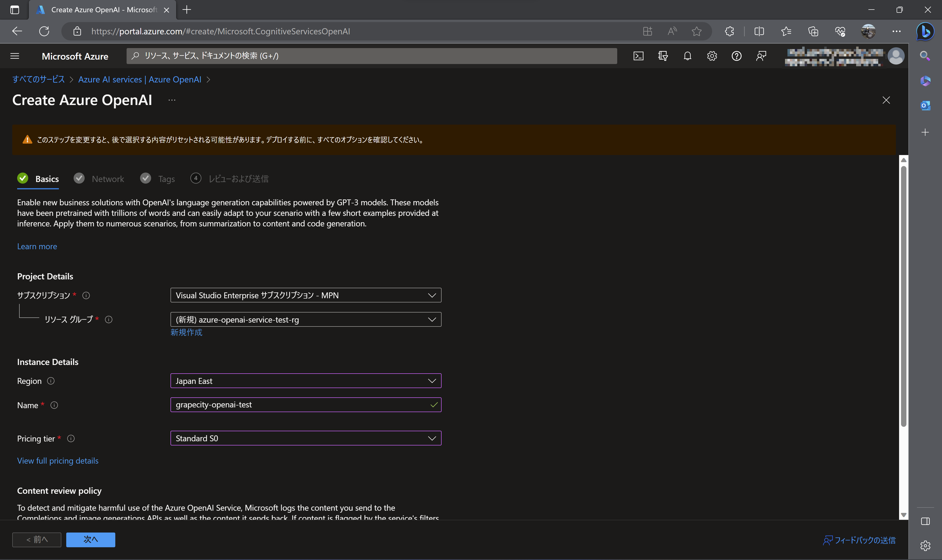Show the resource group info tooltip

point(109,320)
